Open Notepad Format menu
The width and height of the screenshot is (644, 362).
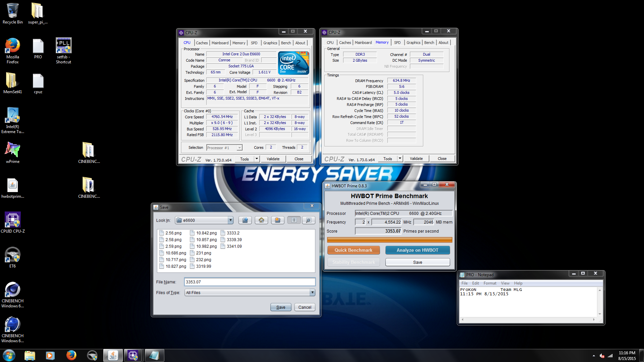coord(490,283)
